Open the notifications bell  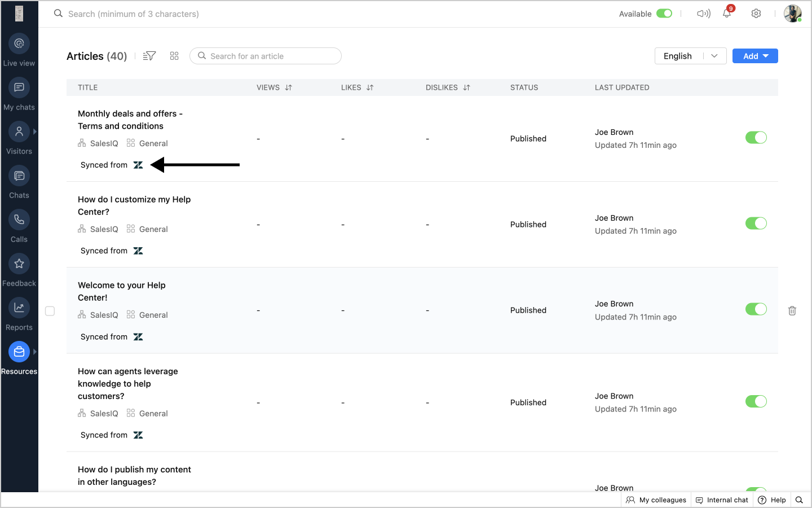click(x=727, y=14)
